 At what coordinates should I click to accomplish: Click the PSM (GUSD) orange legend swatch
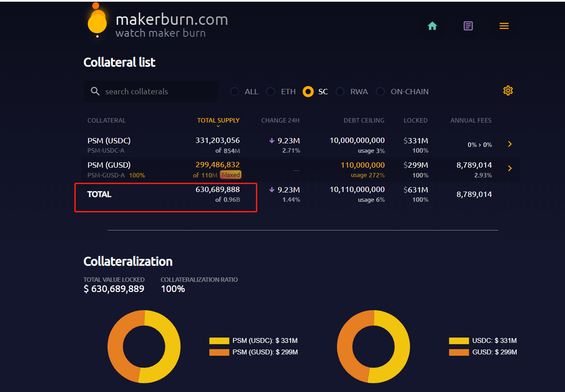[219, 352]
